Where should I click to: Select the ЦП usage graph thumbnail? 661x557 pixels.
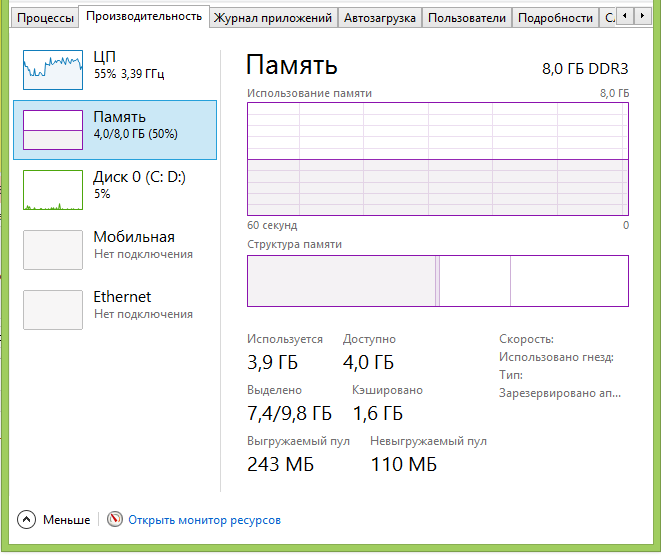click(x=53, y=70)
